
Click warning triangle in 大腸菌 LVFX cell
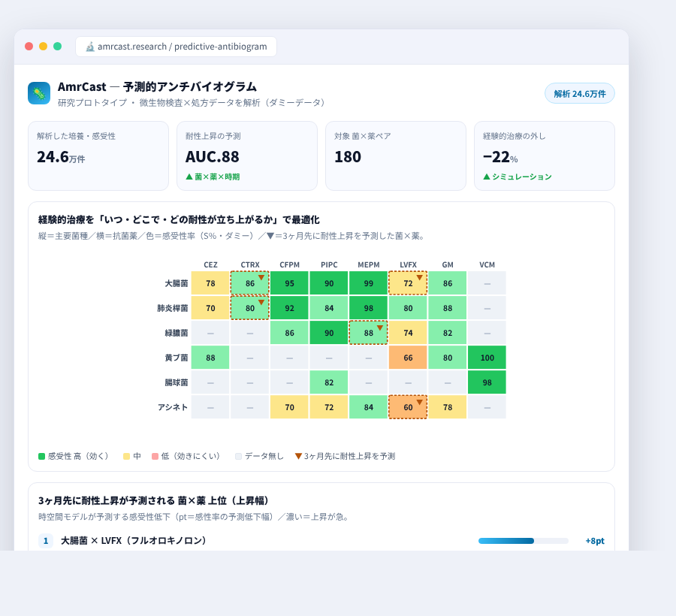[x=419, y=278]
